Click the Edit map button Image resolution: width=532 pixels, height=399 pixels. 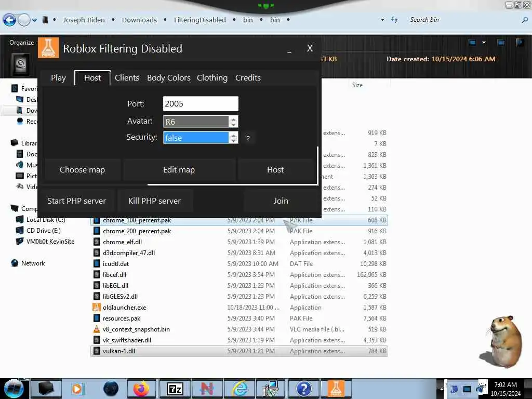click(179, 170)
